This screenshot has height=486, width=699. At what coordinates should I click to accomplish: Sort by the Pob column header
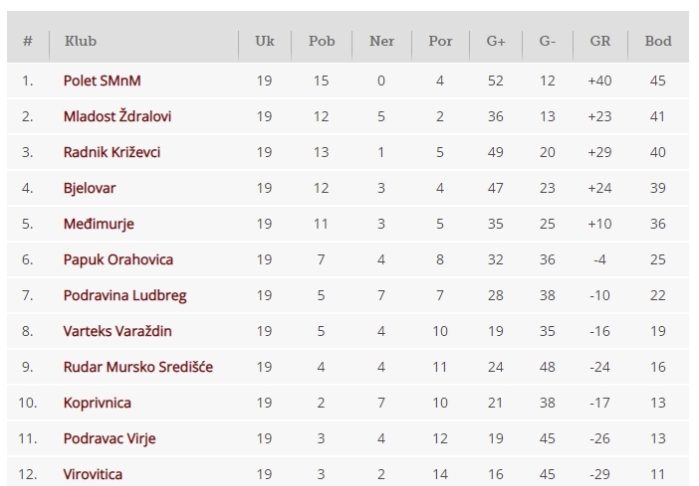(322, 41)
